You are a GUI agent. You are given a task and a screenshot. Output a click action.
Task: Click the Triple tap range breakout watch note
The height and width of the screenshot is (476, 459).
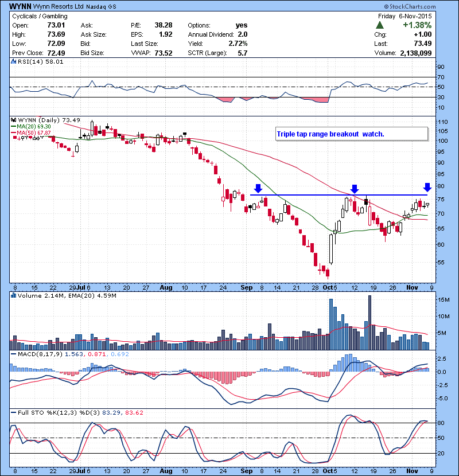tap(352, 134)
